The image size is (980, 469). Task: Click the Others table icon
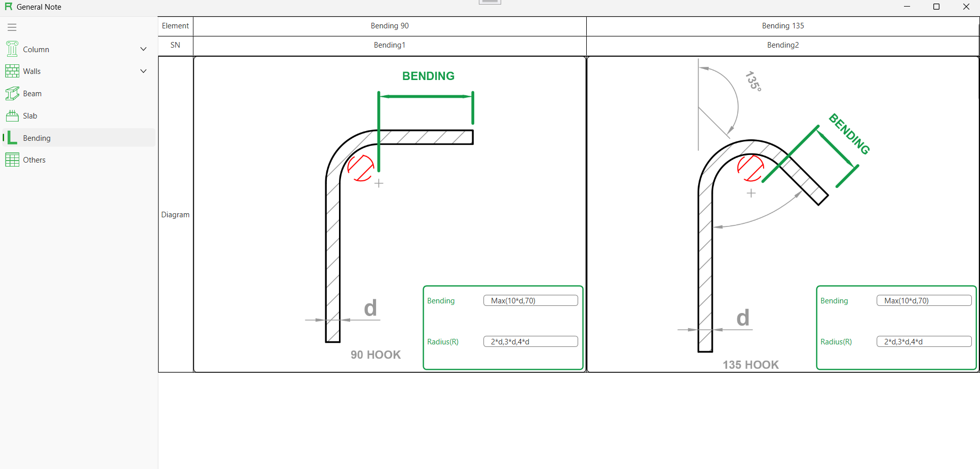pos(12,160)
